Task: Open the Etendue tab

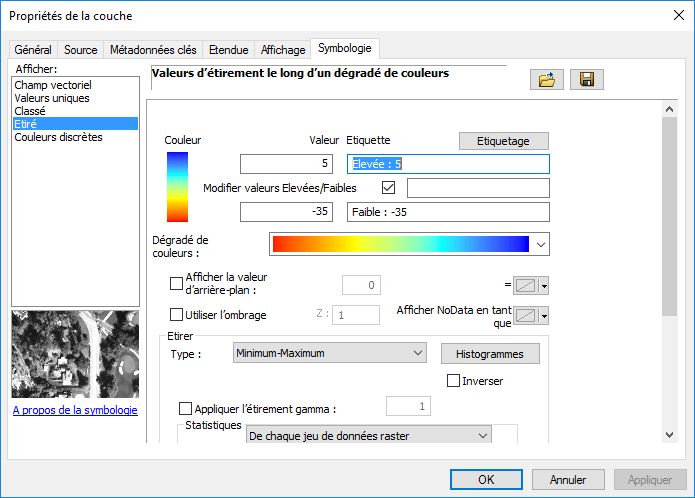Action: (228, 49)
